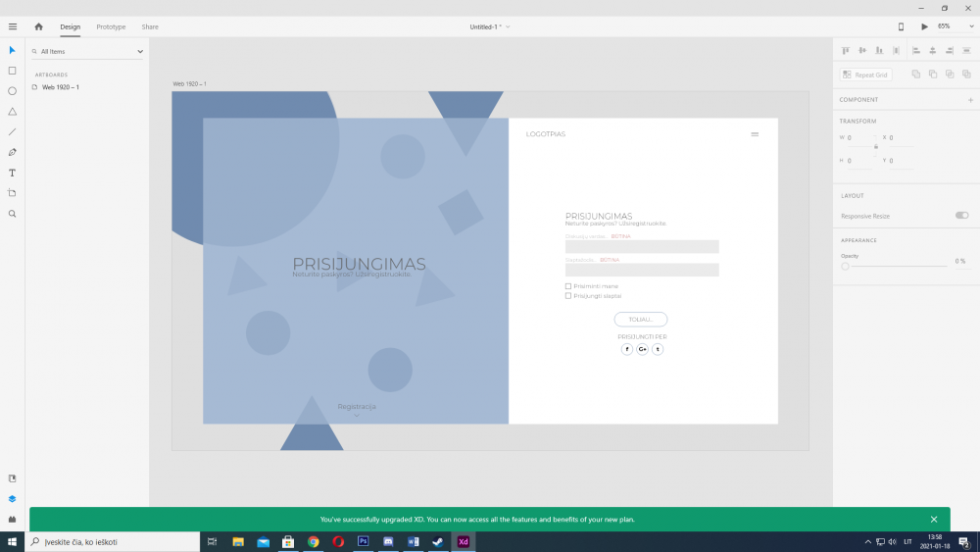The height and width of the screenshot is (552, 980).
Task: Switch to the Share tab
Action: [x=150, y=26]
